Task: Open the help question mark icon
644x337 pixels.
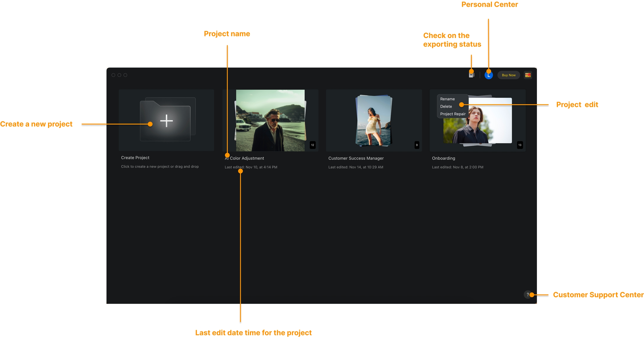Action: [527, 295]
